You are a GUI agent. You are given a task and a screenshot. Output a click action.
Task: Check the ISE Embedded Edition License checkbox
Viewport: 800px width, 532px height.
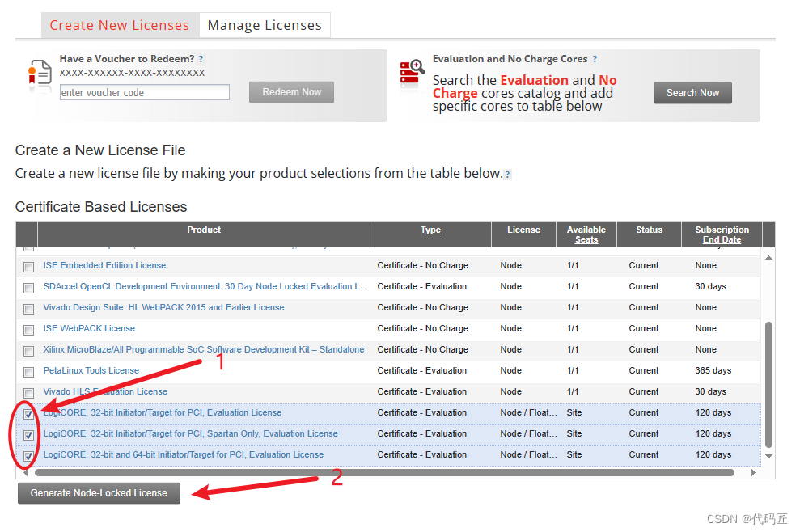click(28, 267)
